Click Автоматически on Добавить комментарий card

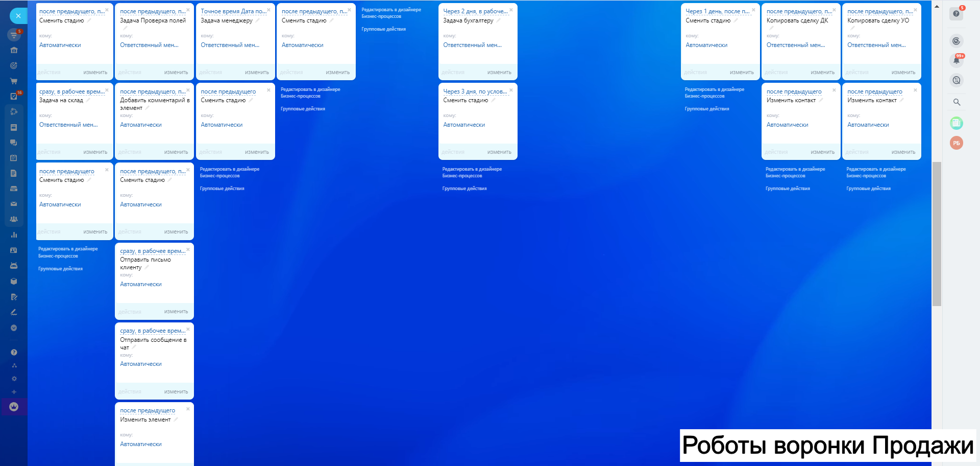[141, 125]
